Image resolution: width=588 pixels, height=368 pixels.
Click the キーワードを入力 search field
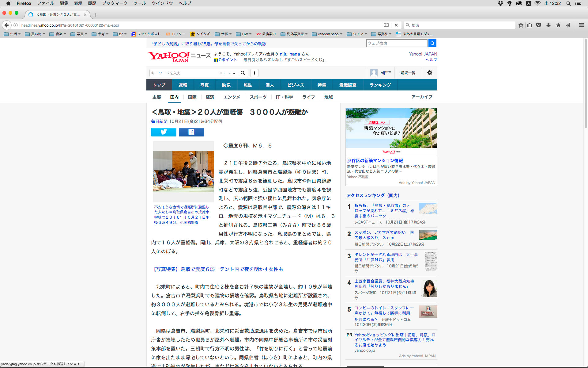(183, 73)
